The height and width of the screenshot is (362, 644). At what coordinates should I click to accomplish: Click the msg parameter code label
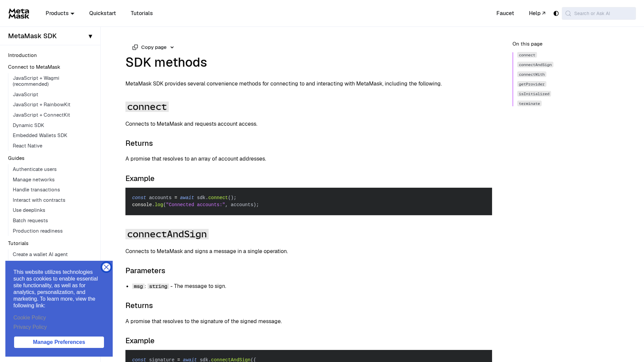point(138,286)
